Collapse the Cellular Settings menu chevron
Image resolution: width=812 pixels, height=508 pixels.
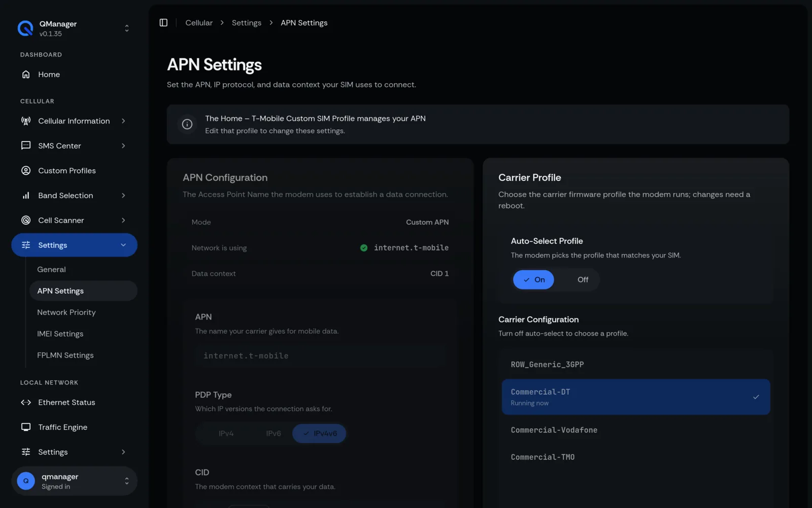[123, 245]
